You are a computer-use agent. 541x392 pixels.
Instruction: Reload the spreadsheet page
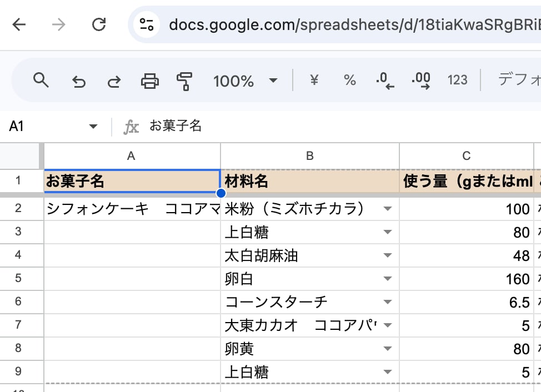click(x=99, y=24)
